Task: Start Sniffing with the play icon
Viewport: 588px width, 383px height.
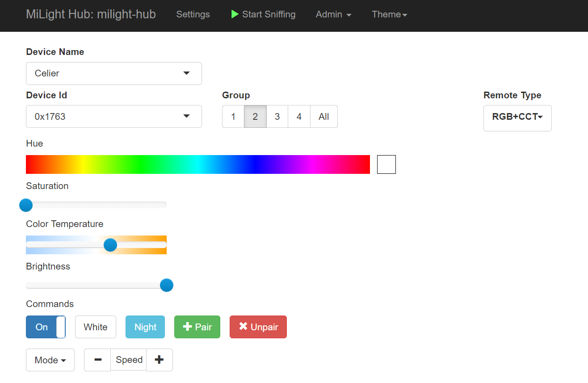Action: click(263, 14)
